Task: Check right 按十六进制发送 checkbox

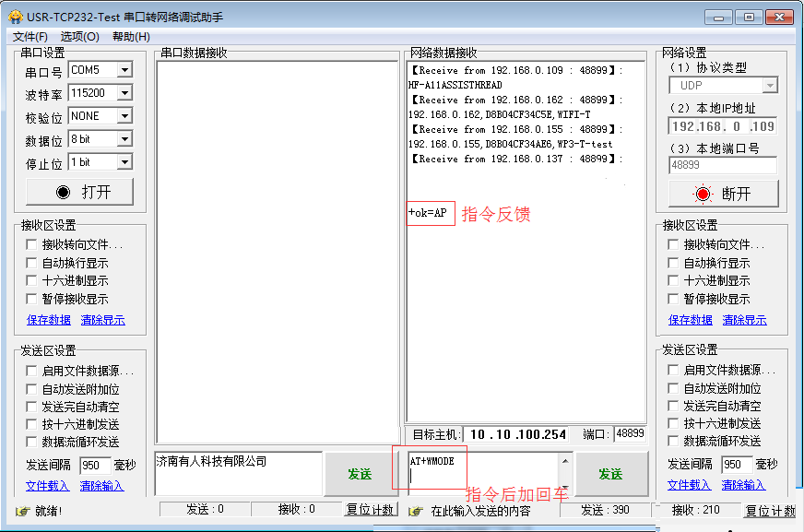Action: [674, 423]
